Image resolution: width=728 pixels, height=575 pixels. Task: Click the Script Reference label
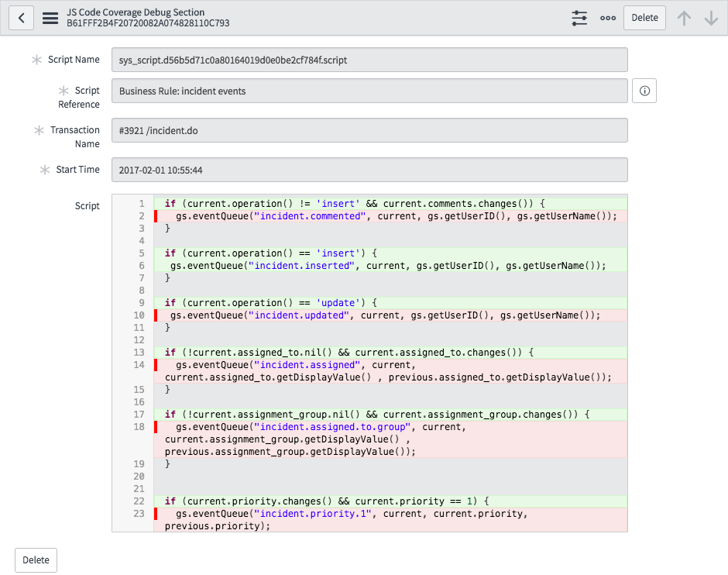pos(79,97)
